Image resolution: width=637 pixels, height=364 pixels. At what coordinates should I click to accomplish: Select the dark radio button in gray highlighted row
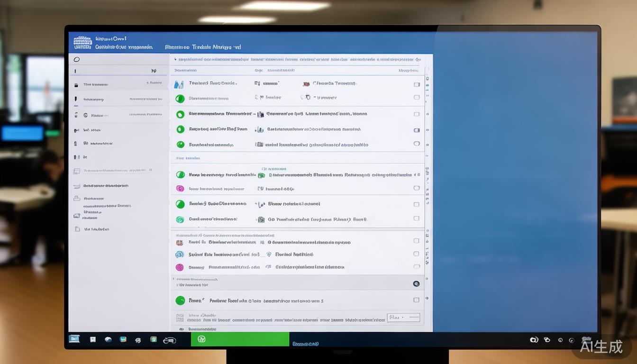pyautogui.click(x=416, y=283)
